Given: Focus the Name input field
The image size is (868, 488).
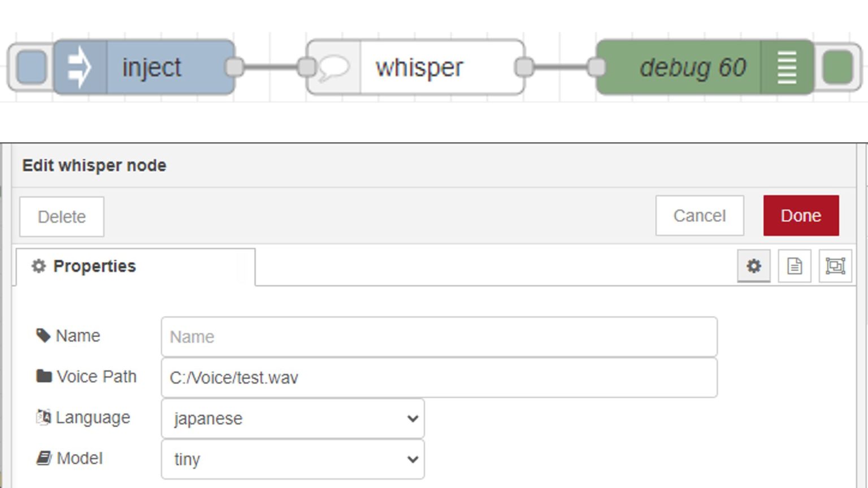Looking at the screenshot, I should tap(439, 337).
